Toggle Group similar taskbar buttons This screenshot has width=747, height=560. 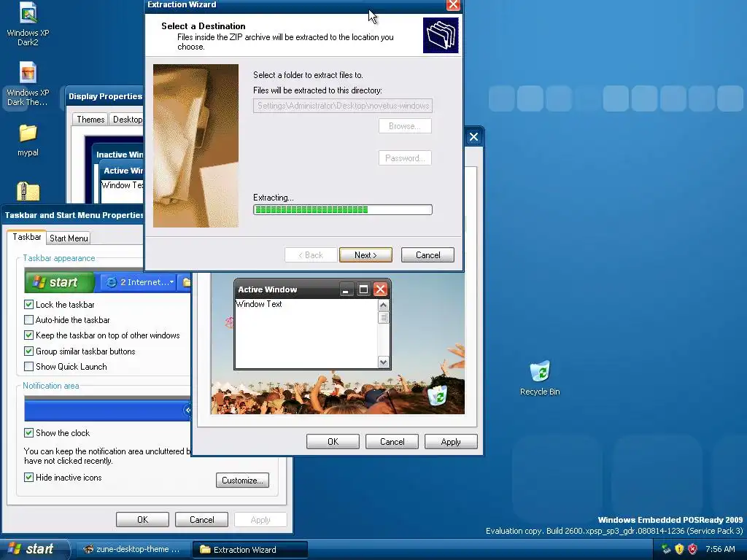point(28,351)
